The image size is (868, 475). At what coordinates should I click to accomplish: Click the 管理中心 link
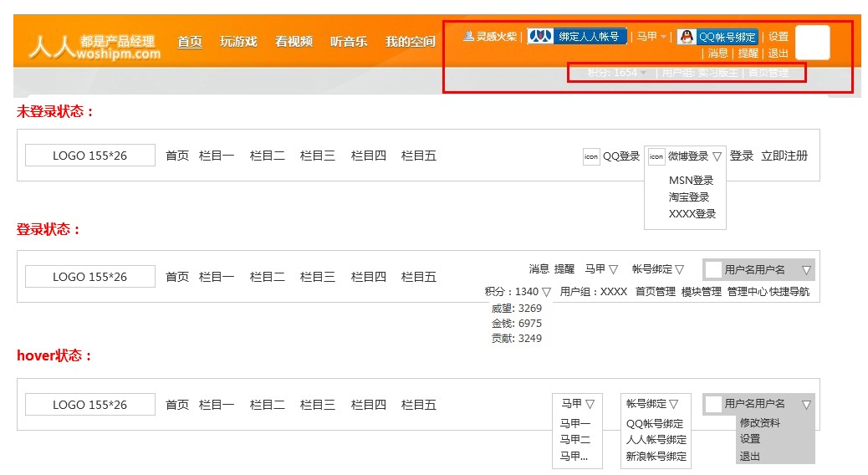(748, 292)
